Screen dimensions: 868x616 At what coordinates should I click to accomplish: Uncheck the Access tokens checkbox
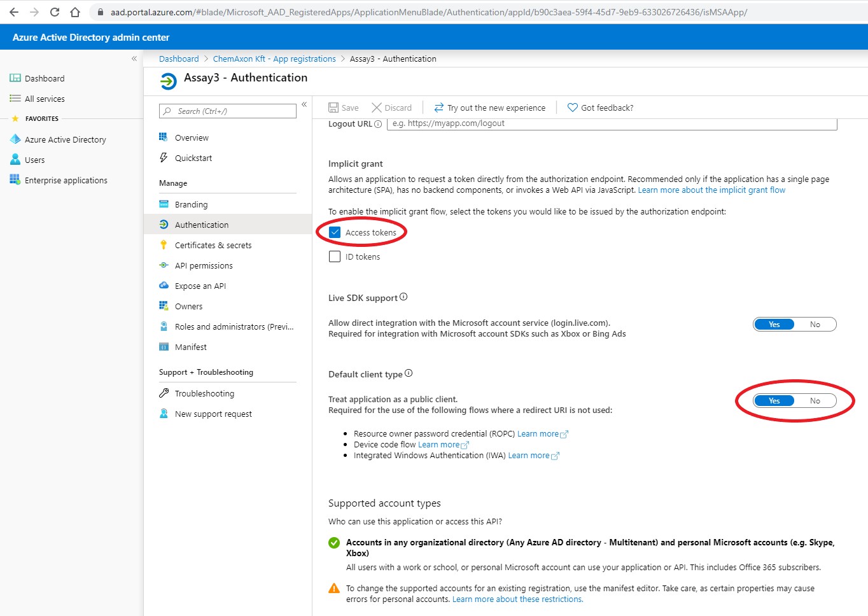pyautogui.click(x=335, y=232)
